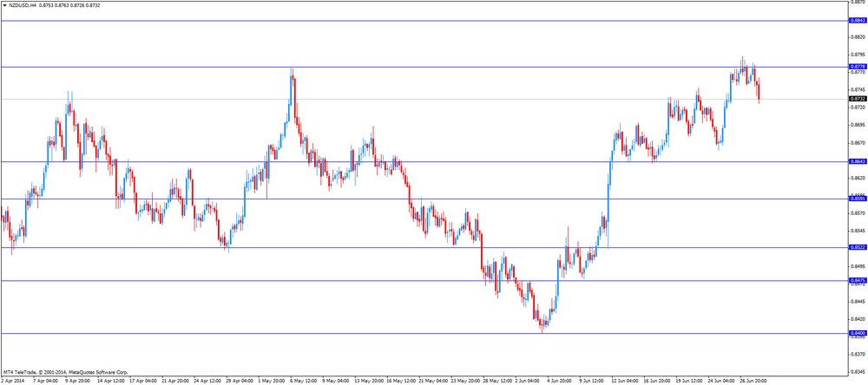Click the 0.8795 price scale value
This screenshot has height=385, width=868.
click(858, 55)
